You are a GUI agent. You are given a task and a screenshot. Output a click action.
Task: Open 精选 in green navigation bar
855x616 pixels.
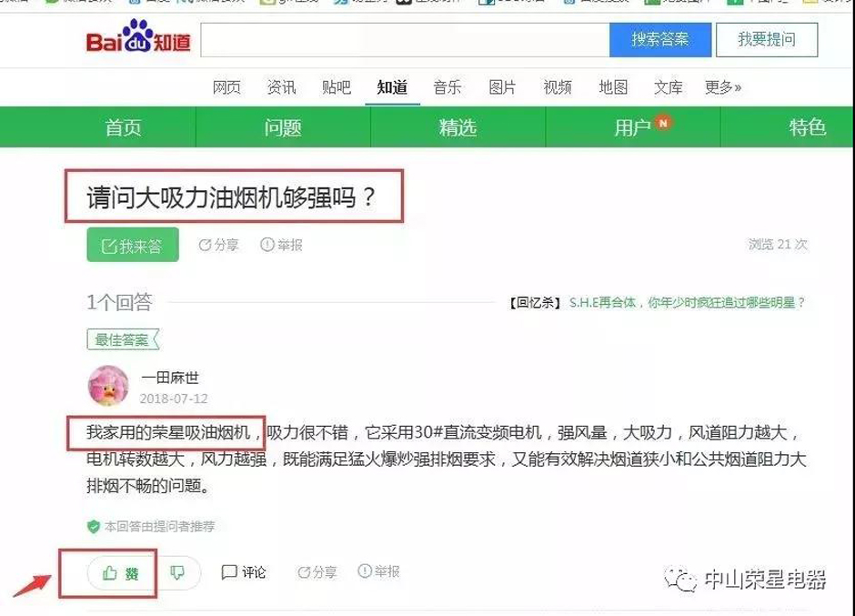458,127
